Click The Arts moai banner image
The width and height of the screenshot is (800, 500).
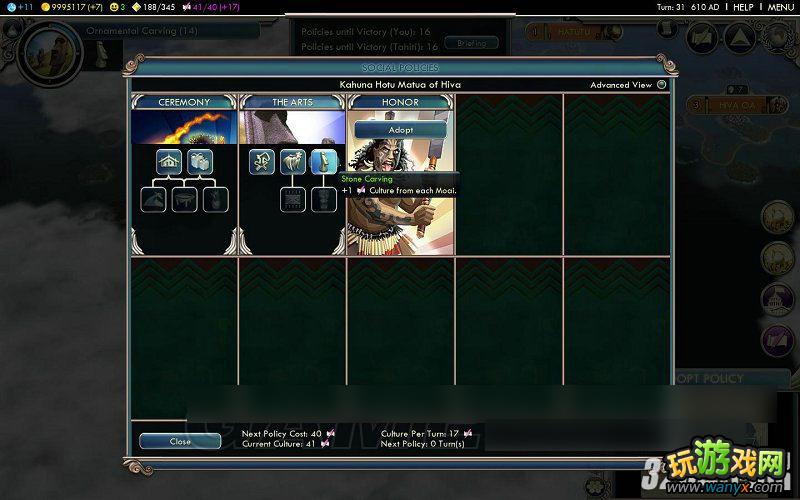pyautogui.click(x=292, y=127)
